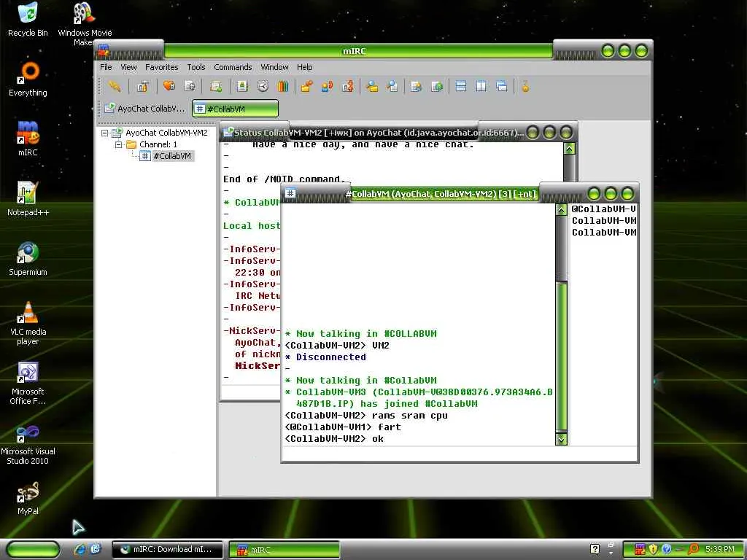
Task: Open Windows Movie Maker desktop icon
Action: pyautogui.click(x=85, y=24)
